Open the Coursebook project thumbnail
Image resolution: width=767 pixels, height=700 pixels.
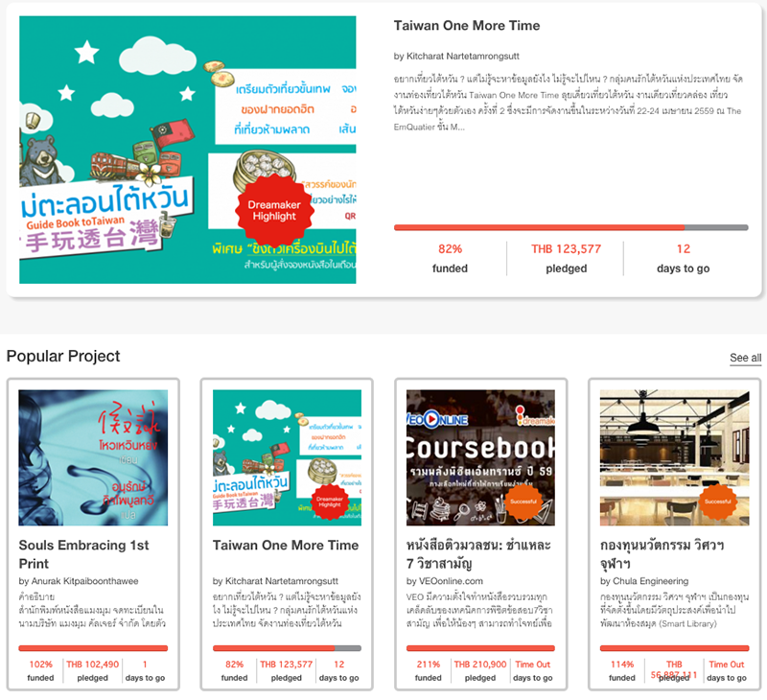[x=480, y=457]
